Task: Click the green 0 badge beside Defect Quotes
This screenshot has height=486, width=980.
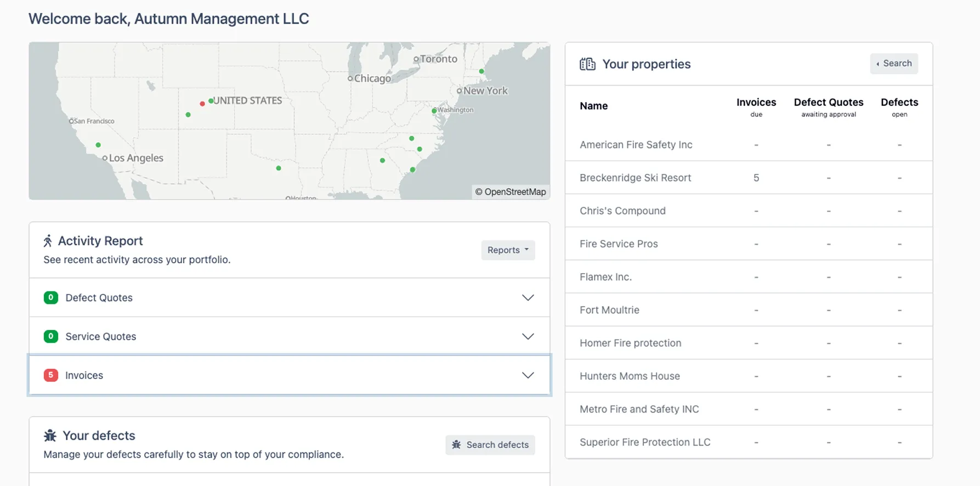Action: point(51,298)
